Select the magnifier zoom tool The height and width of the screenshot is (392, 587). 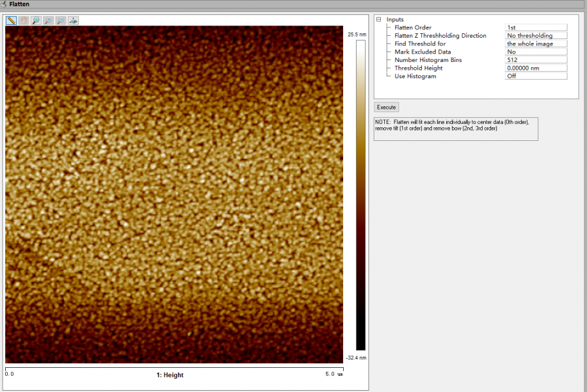coord(37,20)
